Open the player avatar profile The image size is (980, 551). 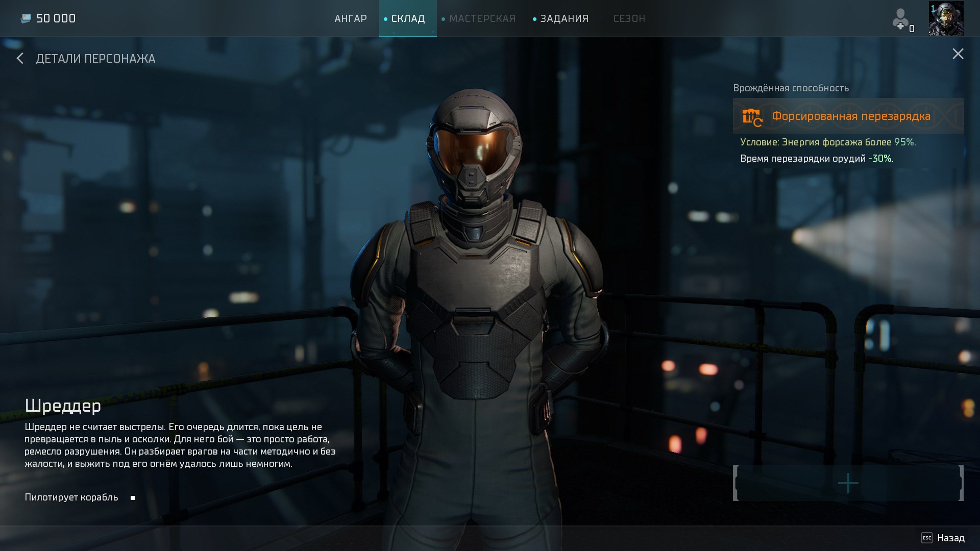click(946, 18)
